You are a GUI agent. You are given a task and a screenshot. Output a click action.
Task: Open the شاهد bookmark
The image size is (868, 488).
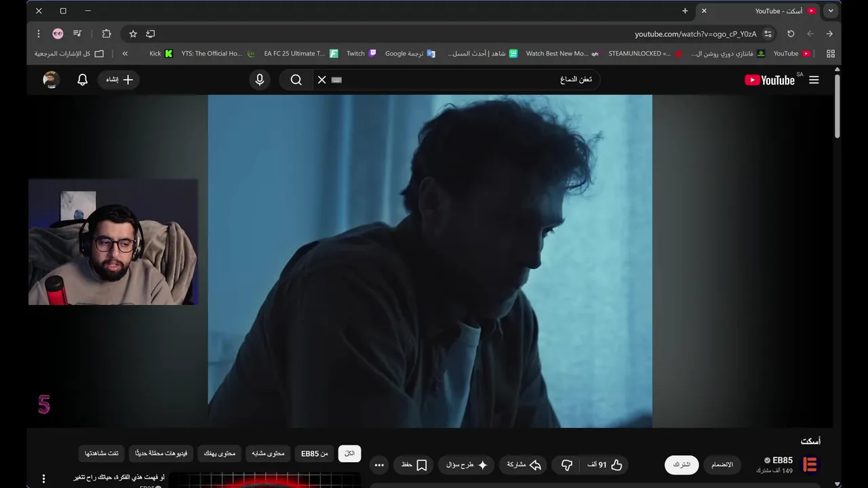pyautogui.click(x=483, y=54)
